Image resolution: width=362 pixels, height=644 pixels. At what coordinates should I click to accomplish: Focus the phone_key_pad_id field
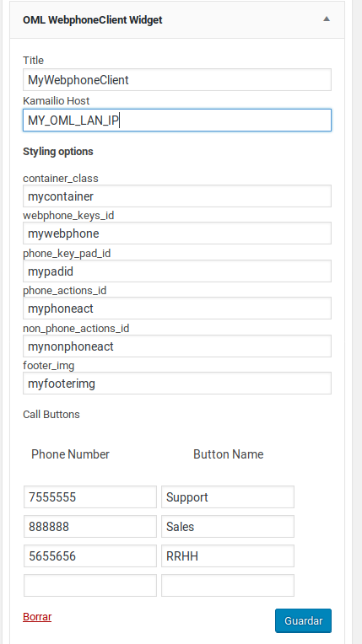(177, 271)
